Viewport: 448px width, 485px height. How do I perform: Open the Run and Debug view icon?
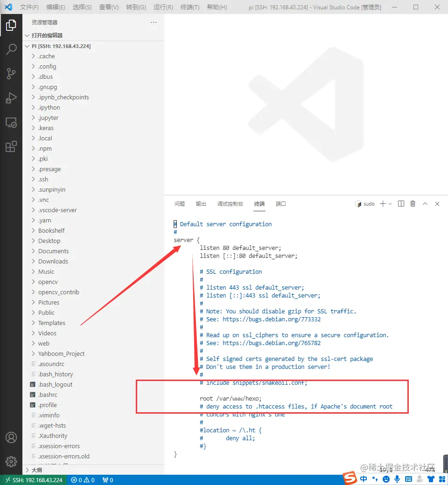coord(11,98)
